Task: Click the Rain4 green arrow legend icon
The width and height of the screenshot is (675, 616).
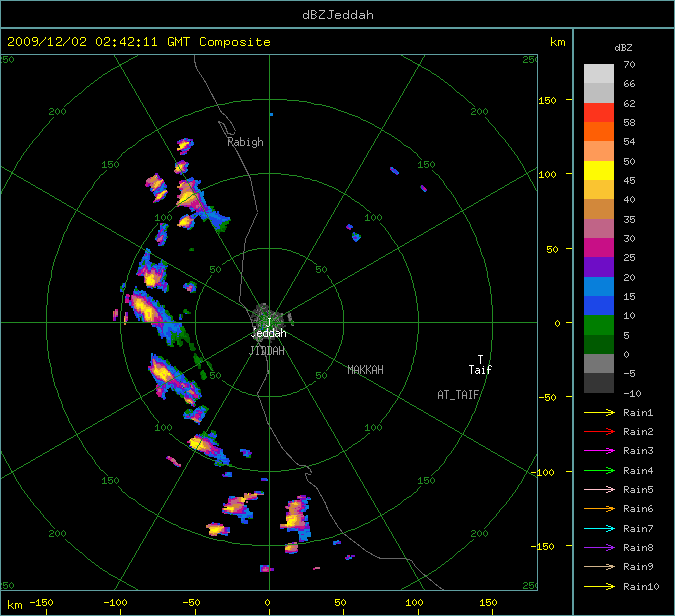Action: [599, 471]
